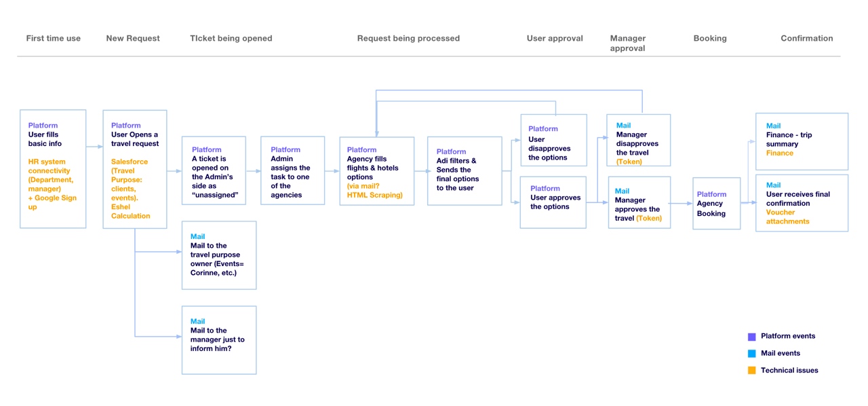Click the blue Mail events legend swatch
The image size is (868, 406).
751,354
